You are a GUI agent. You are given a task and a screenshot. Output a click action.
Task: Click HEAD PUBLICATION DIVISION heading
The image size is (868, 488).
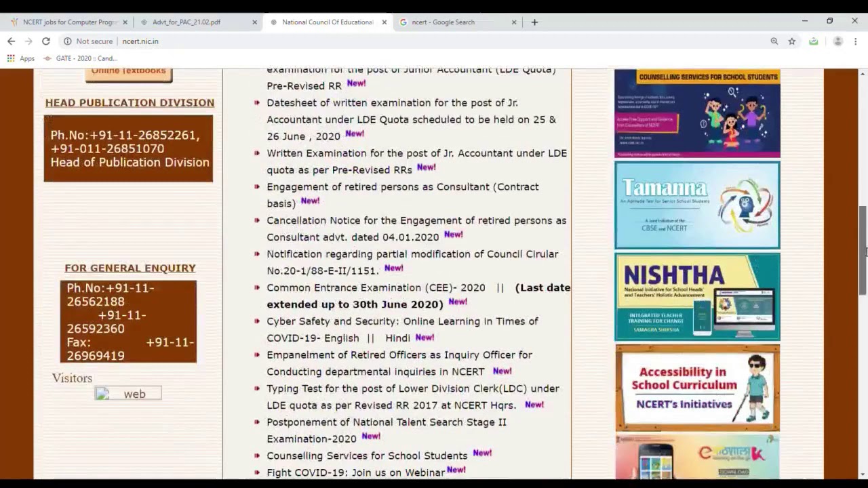coord(130,103)
